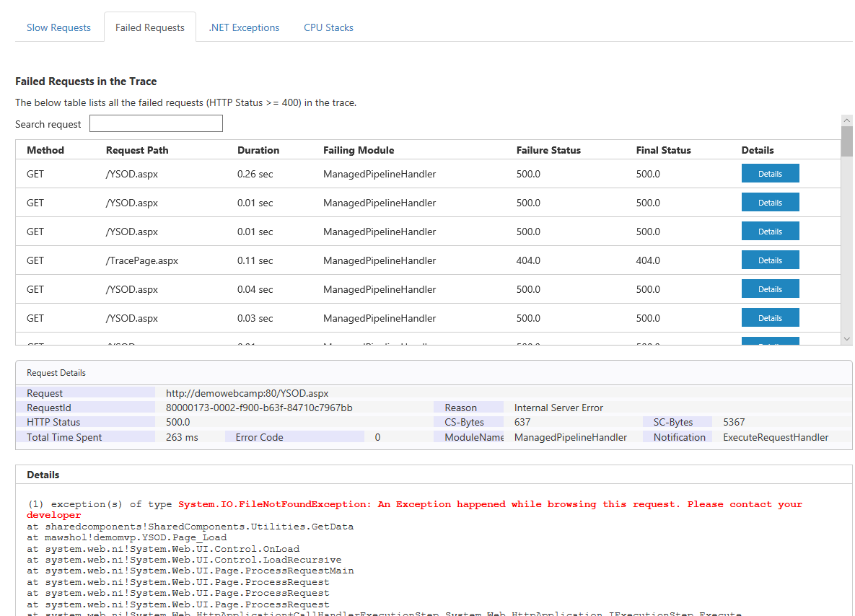Click the HTTP Status label in Request Details

coord(53,422)
